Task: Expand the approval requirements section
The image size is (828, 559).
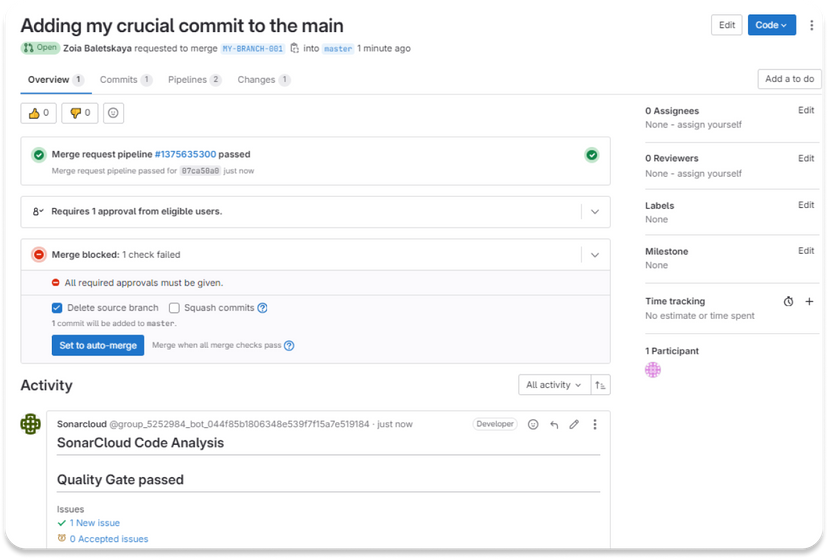Action: (595, 212)
